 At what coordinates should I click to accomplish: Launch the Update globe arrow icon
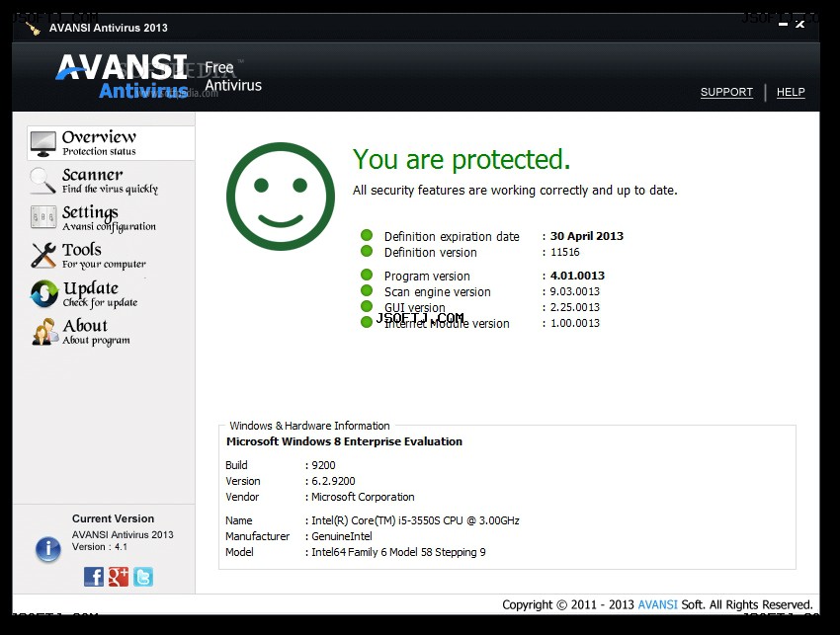[43, 293]
